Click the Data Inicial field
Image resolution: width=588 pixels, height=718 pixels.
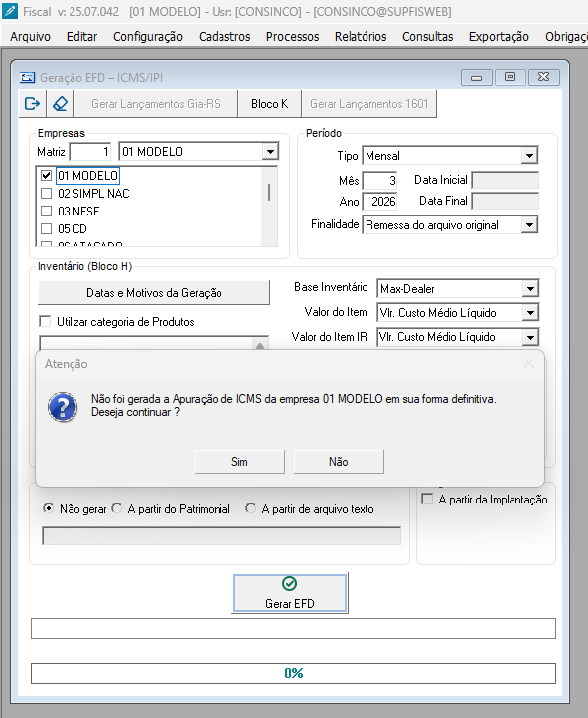506,180
